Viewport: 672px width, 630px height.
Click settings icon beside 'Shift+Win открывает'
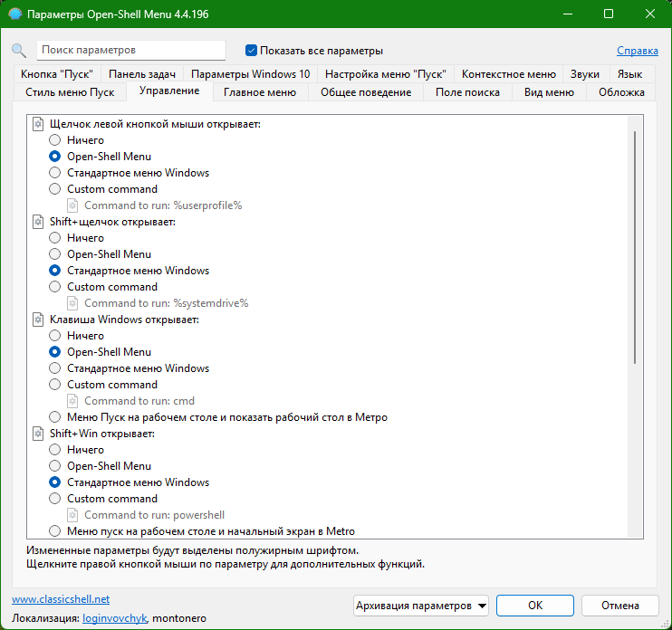coord(38,434)
